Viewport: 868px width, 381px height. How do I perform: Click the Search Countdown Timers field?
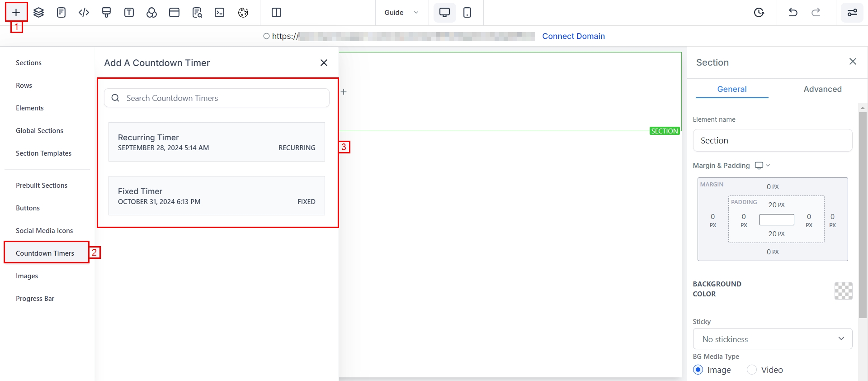[222, 98]
